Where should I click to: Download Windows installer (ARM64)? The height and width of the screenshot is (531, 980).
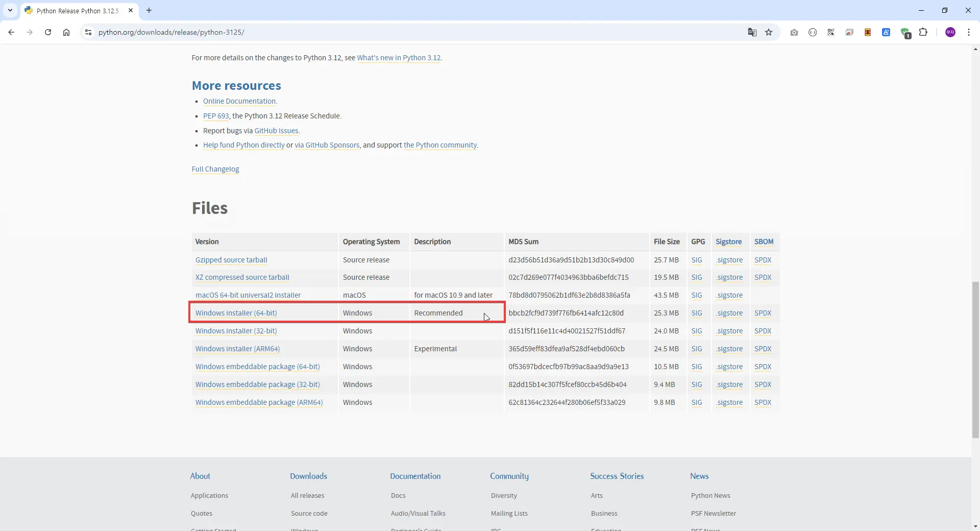click(238, 349)
